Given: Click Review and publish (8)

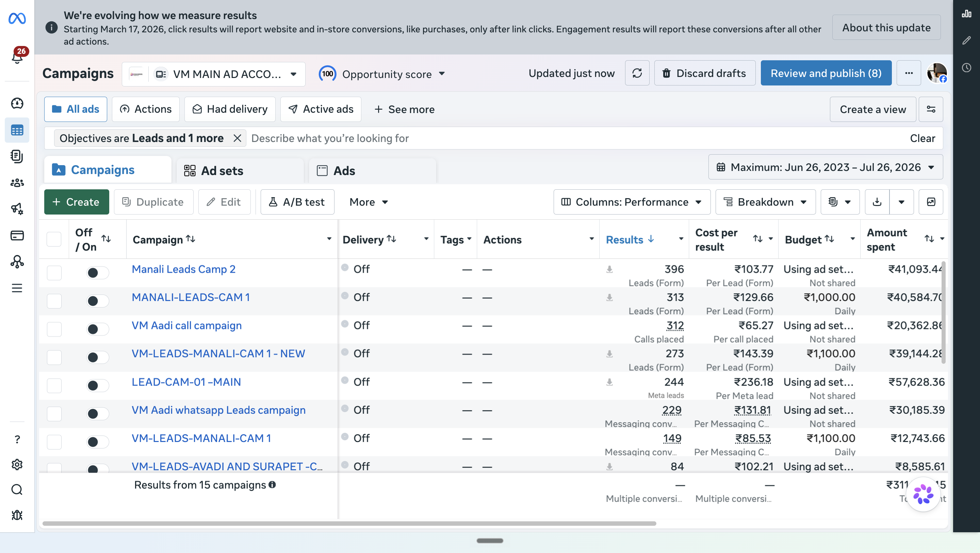Looking at the screenshot, I should point(826,73).
